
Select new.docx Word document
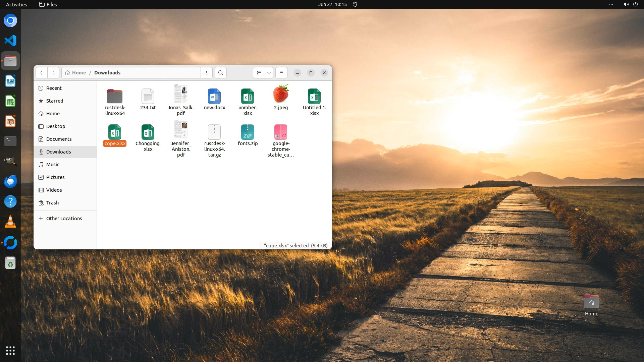tap(214, 97)
